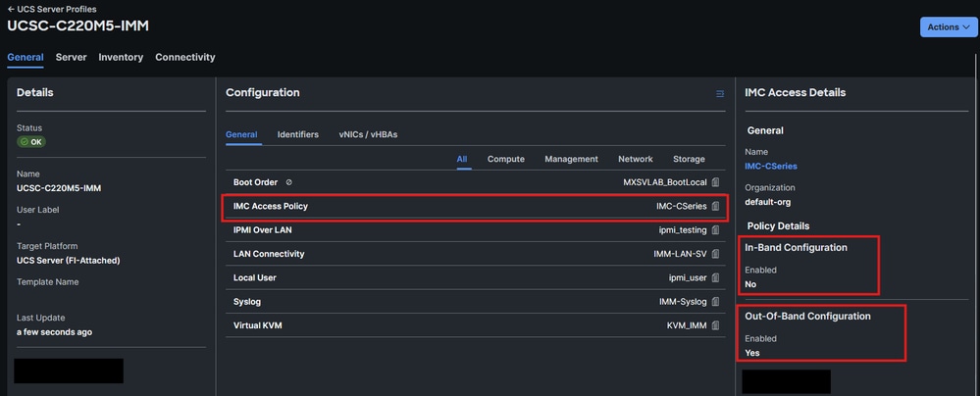The height and width of the screenshot is (396, 980).
Task: Click the IMM-Syslog policy name
Action: click(x=683, y=302)
